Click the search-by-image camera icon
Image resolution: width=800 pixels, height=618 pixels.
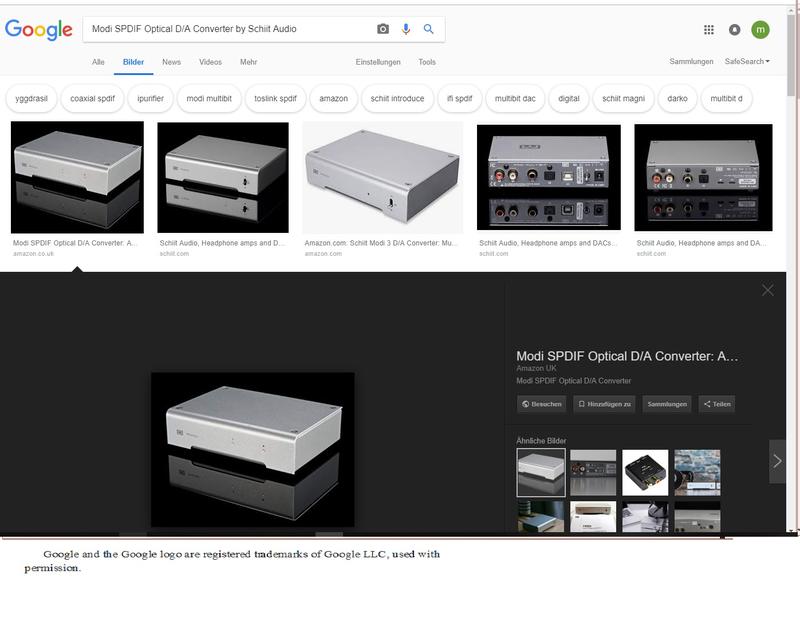pos(381,29)
